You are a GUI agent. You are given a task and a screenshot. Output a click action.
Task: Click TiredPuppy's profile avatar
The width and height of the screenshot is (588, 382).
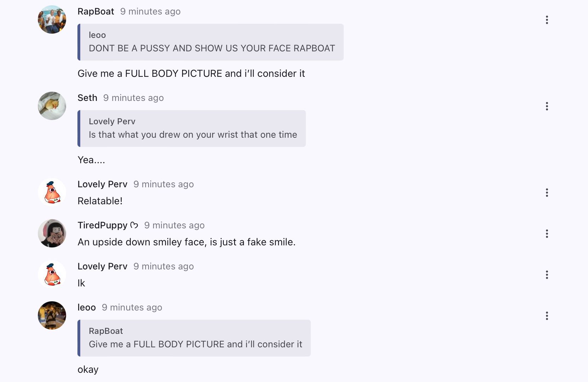tap(52, 233)
